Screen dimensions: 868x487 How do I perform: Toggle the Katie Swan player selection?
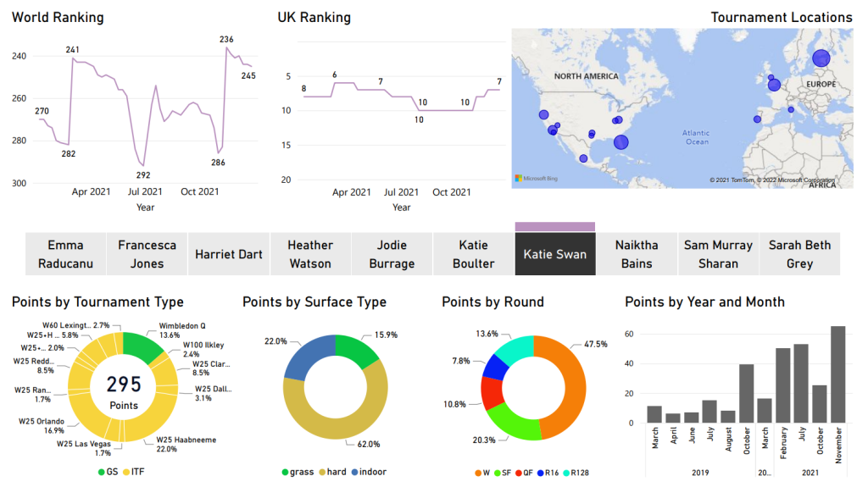[x=554, y=254]
